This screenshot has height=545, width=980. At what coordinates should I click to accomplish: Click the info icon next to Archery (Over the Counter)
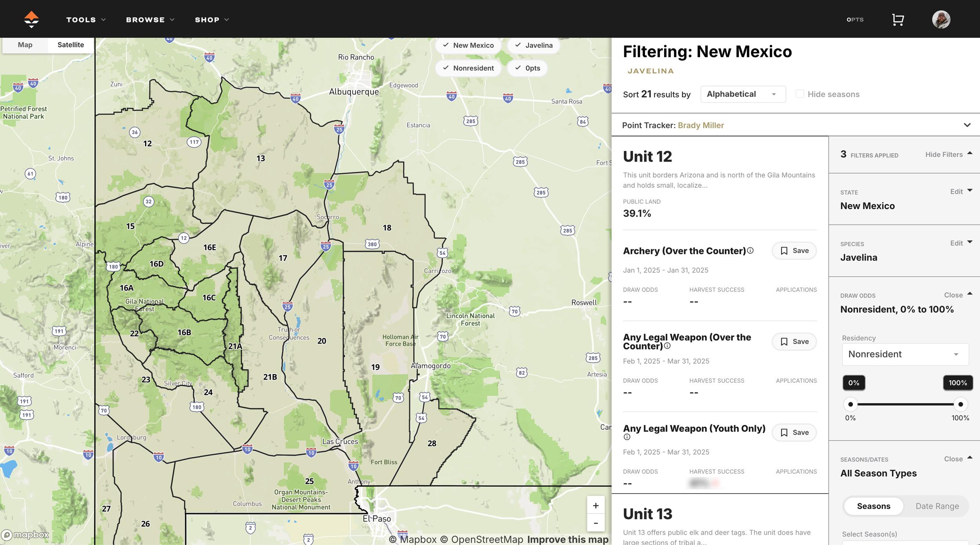pyautogui.click(x=750, y=250)
